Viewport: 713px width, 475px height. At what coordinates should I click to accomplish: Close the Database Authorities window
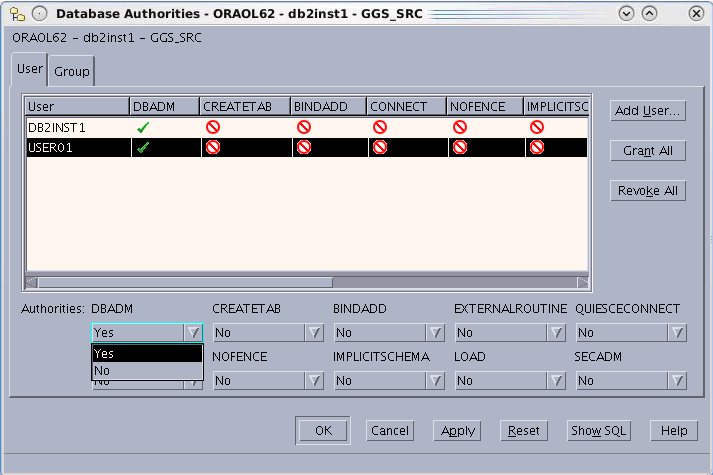pos(696,14)
